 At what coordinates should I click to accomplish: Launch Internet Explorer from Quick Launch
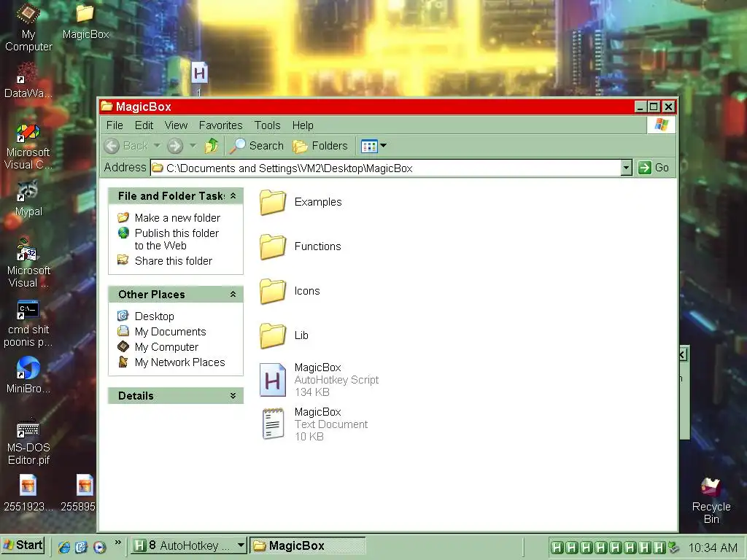point(64,547)
